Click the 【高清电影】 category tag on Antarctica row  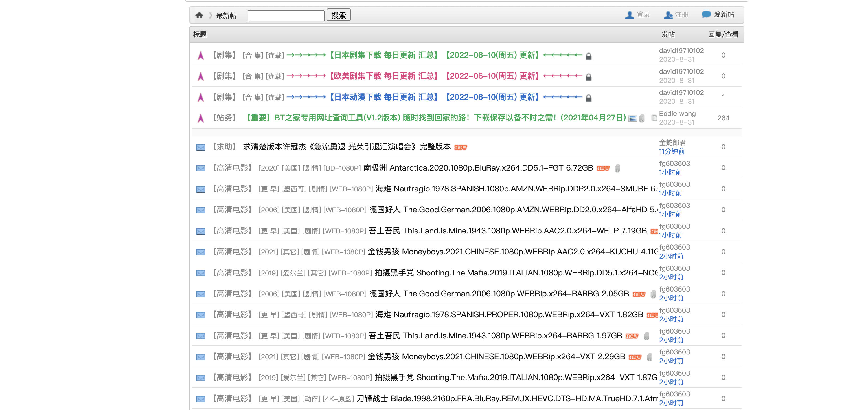point(232,168)
